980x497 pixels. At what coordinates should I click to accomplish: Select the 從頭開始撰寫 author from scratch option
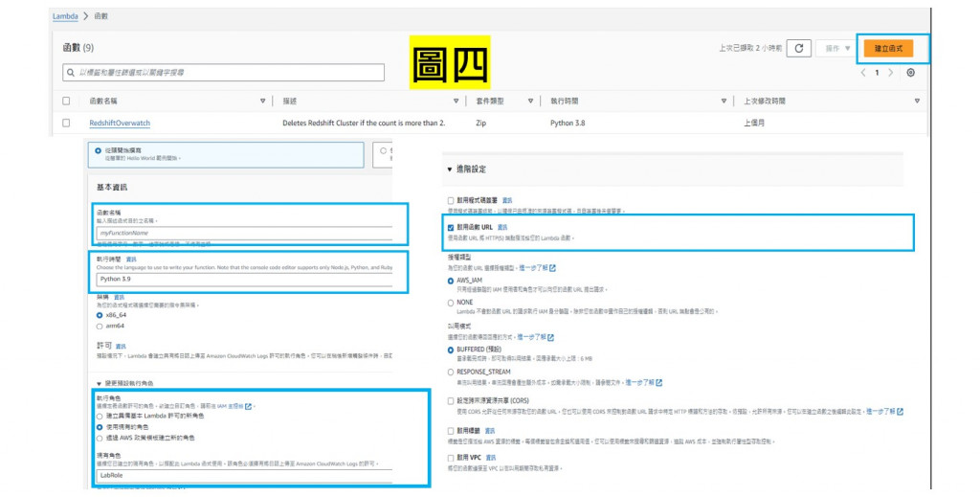coord(99,150)
